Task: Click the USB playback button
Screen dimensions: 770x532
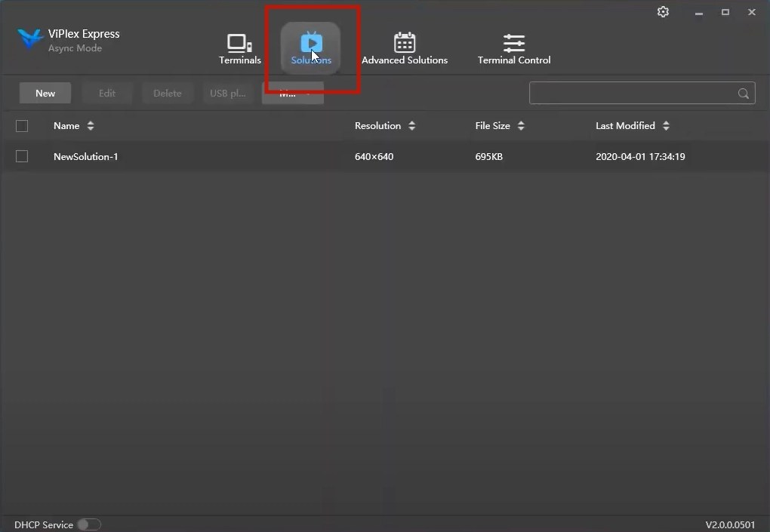Action: (x=227, y=93)
